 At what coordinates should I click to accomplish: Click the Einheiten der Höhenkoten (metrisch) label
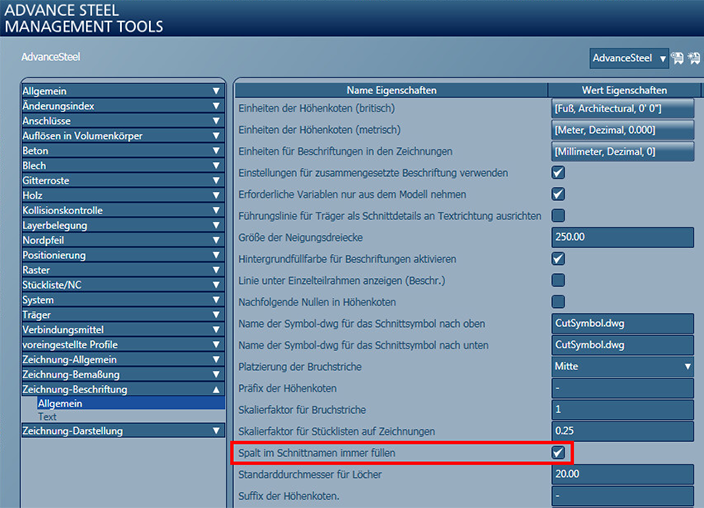(x=319, y=130)
